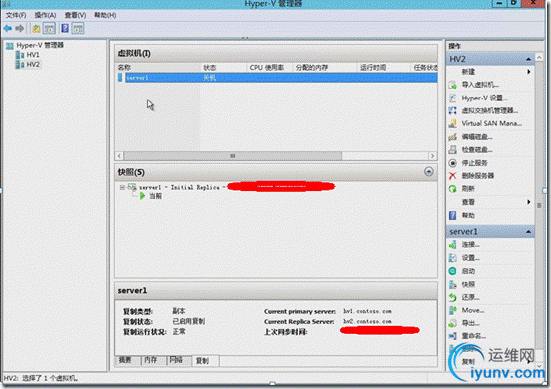The image size is (551, 389).
Task: Click 启动 (Start) under server1 actions
Action: point(468,271)
